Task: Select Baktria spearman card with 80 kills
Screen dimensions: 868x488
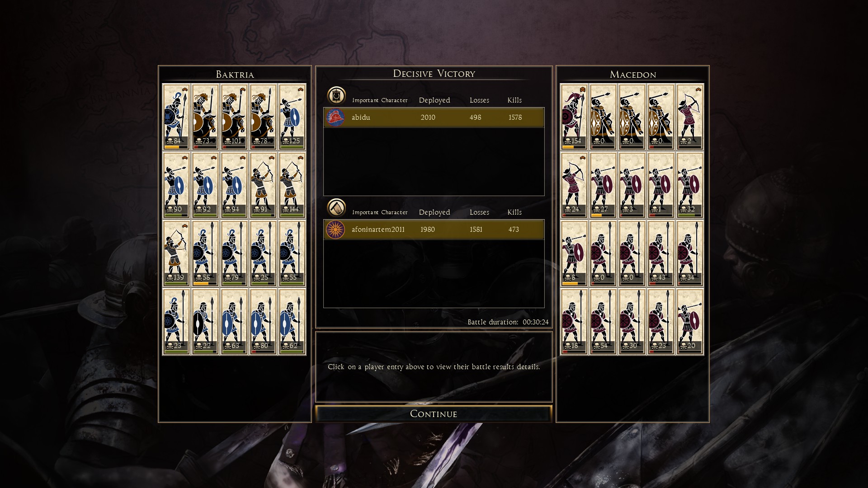Action: pyautogui.click(x=263, y=321)
